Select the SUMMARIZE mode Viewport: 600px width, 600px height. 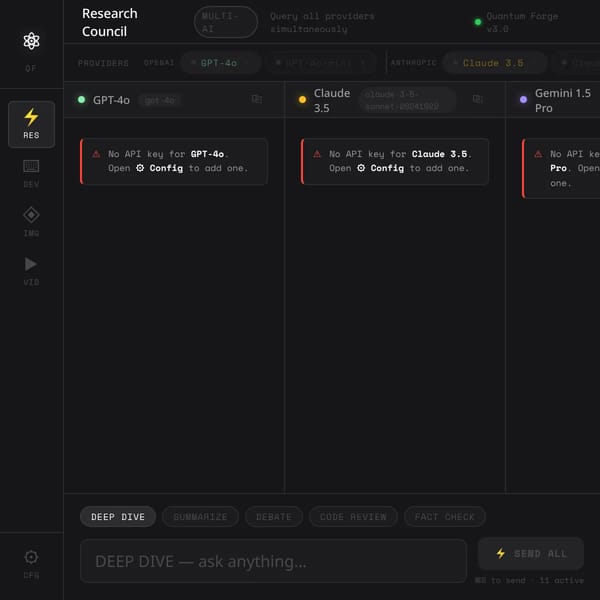pos(201,517)
